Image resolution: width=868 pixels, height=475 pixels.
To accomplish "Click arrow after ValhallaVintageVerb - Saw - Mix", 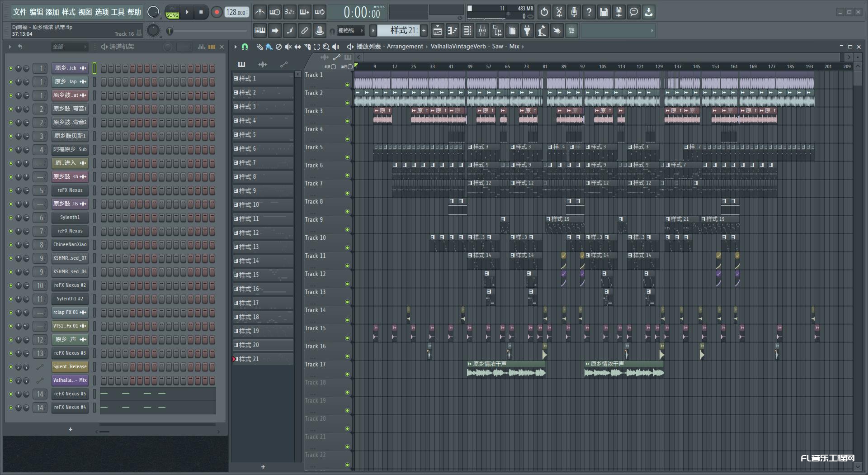I will (x=523, y=47).
